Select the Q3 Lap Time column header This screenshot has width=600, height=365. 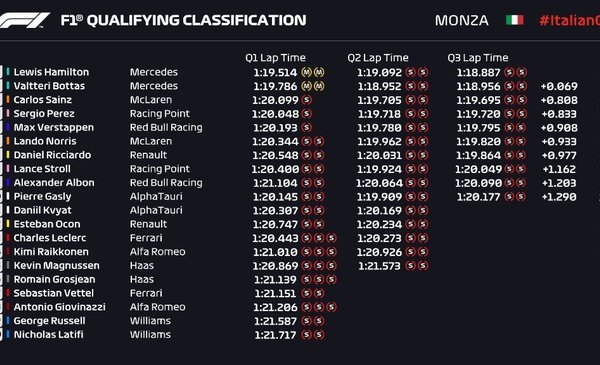478,58
